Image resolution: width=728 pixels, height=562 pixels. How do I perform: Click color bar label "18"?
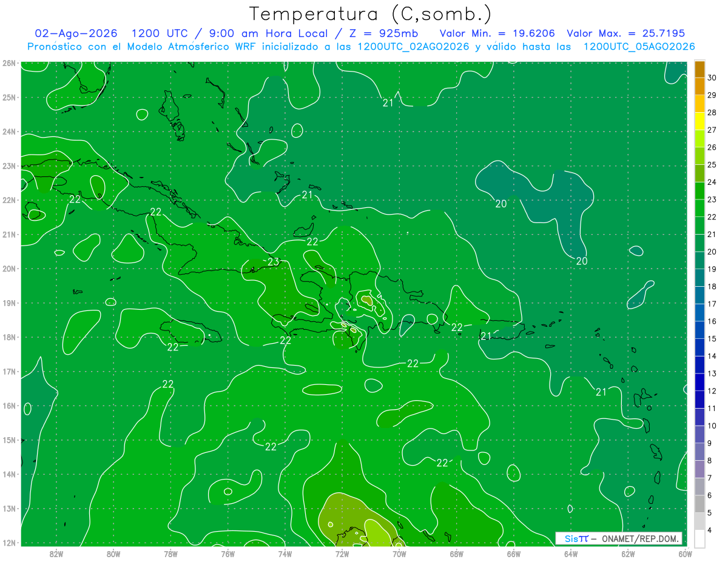point(712,286)
